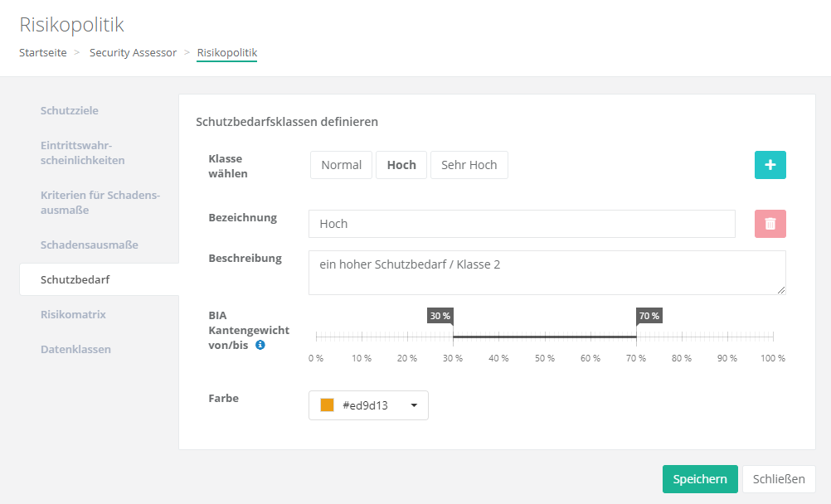Open the Security Assessor breadcrumb link
The image size is (831, 504).
pyautogui.click(x=133, y=52)
